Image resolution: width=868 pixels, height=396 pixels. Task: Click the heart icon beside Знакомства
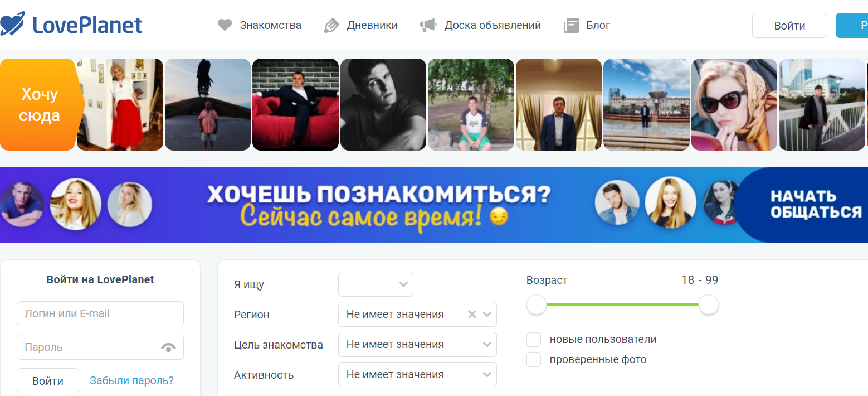tap(225, 25)
